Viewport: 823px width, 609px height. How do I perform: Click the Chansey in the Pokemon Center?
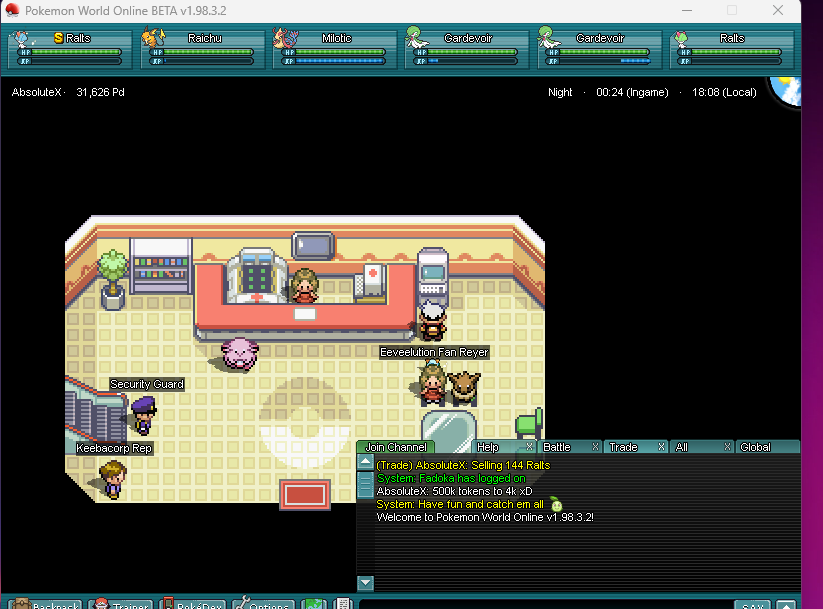pyautogui.click(x=240, y=353)
